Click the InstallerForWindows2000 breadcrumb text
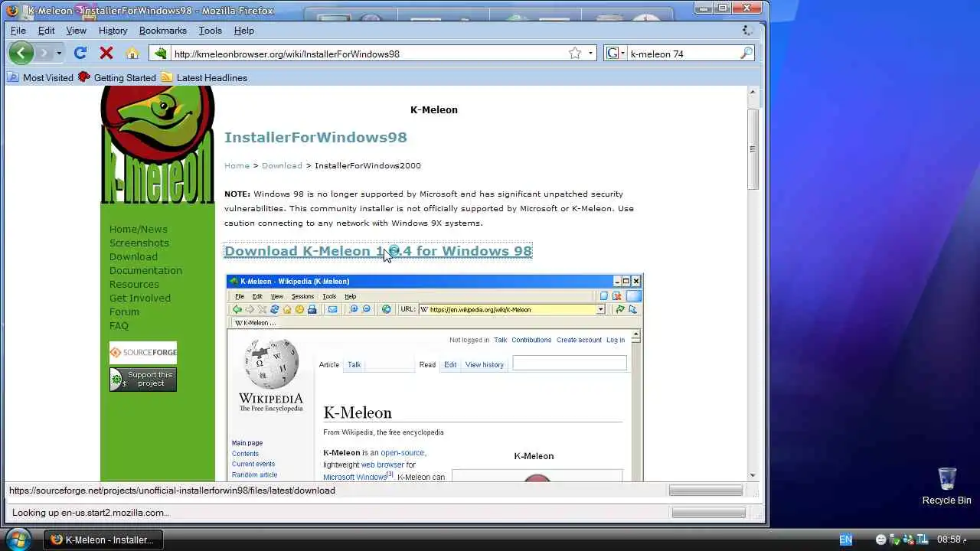 367,165
